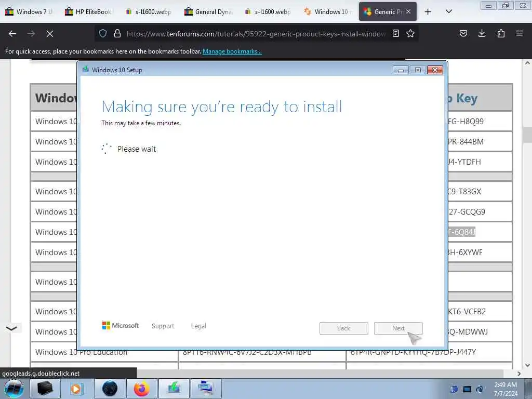
Task: Open the tracking protection shield icon
Action: pyautogui.click(x=103, y=33)
